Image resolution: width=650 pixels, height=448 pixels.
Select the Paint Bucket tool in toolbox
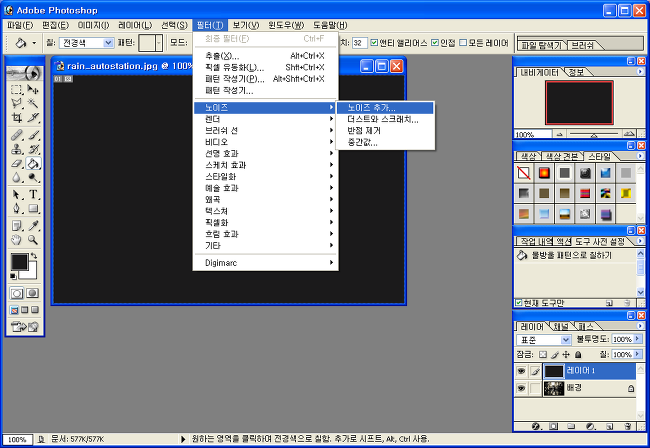33,163
